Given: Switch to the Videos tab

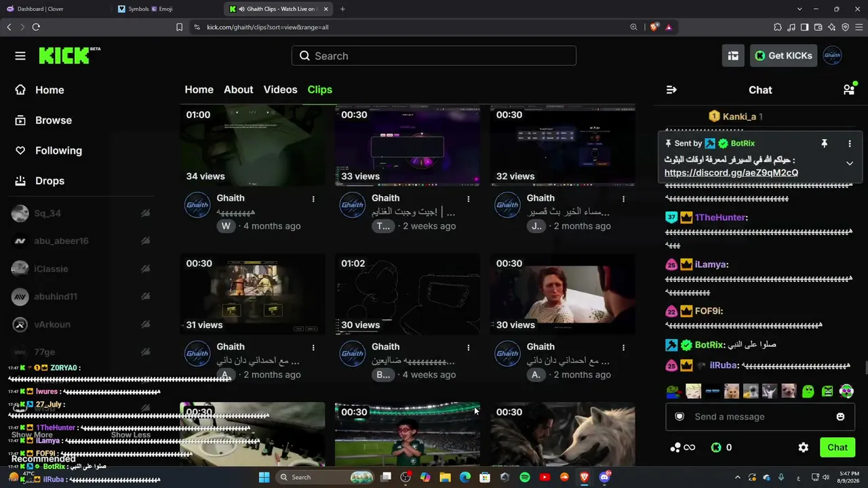Looking at the screenshot, I should pyautogui.click(x=280, y=89).
